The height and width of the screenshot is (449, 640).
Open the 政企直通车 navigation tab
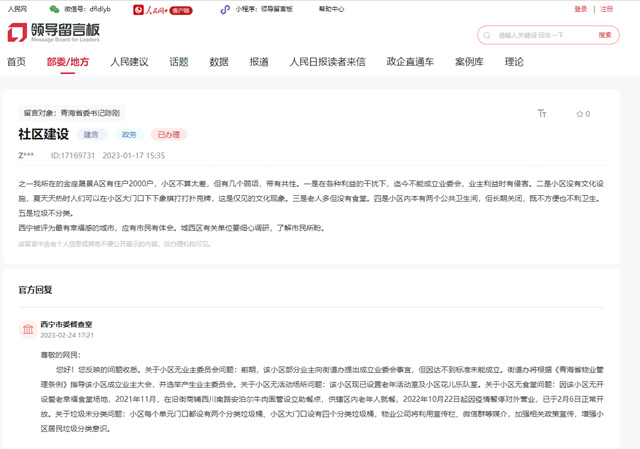point(410,62)
